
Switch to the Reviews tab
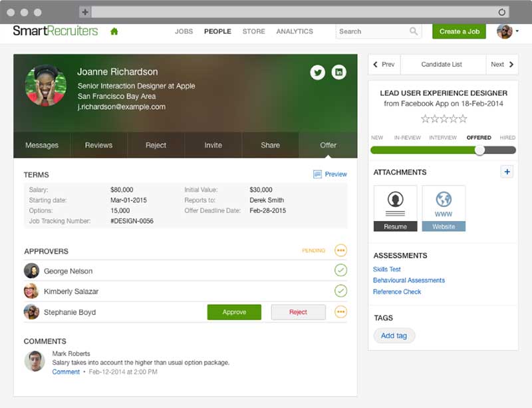[98, 145]
